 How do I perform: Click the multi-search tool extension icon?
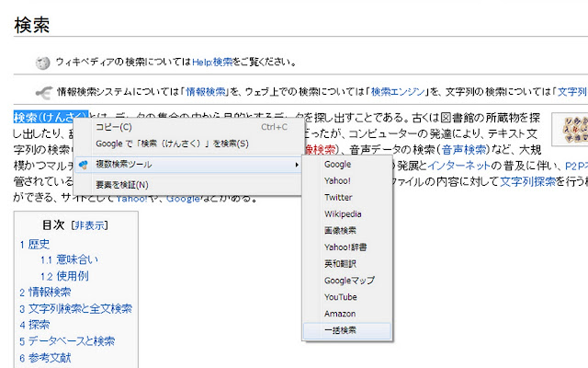[x=84, y=165]
